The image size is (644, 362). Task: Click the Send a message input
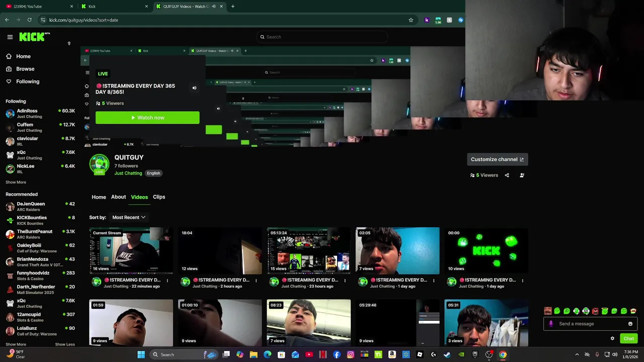point(590,324)
